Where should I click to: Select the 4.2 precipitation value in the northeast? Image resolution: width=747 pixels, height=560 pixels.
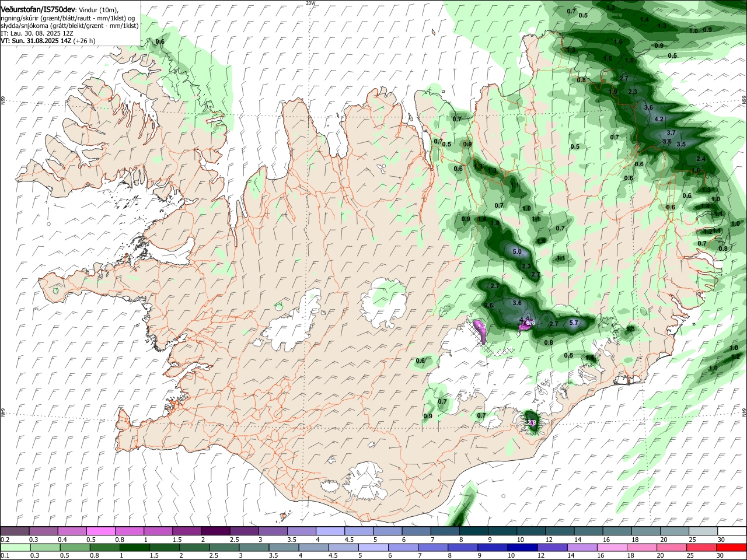coord(659,119)
